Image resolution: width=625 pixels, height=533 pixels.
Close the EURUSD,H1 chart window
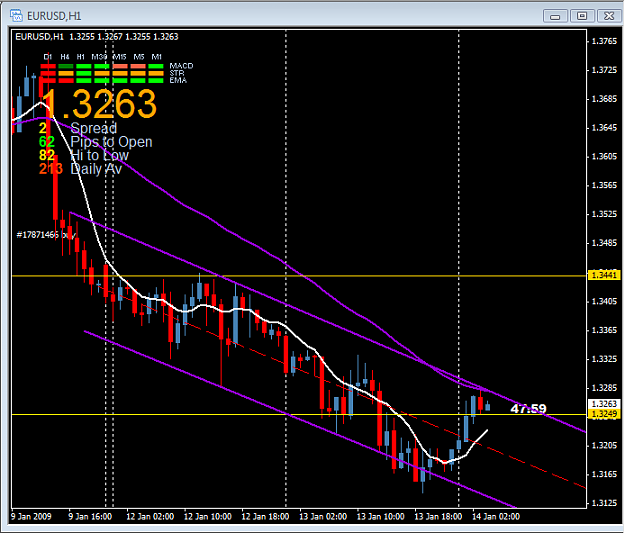pos(609,16)
